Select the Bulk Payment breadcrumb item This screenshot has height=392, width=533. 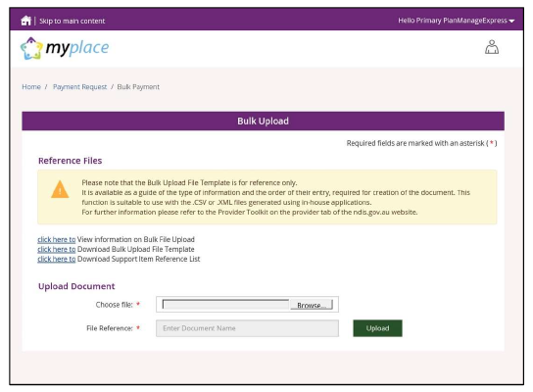click(138, 87)
